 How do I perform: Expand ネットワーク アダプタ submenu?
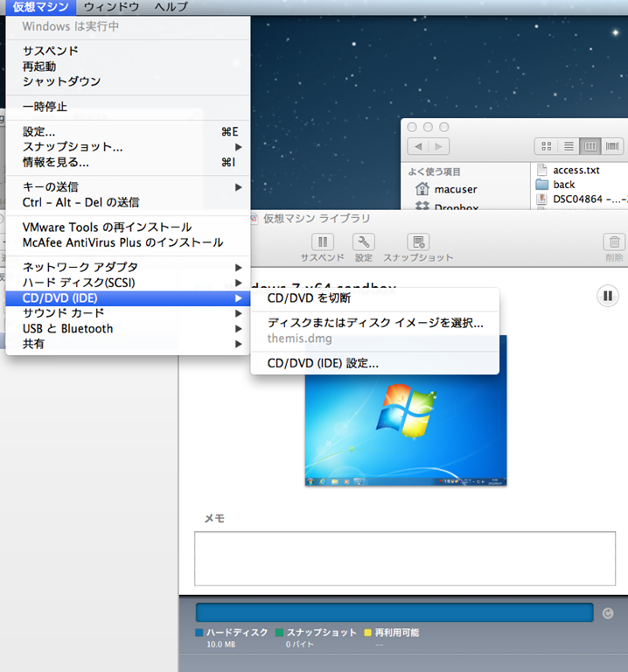point(128,268)
